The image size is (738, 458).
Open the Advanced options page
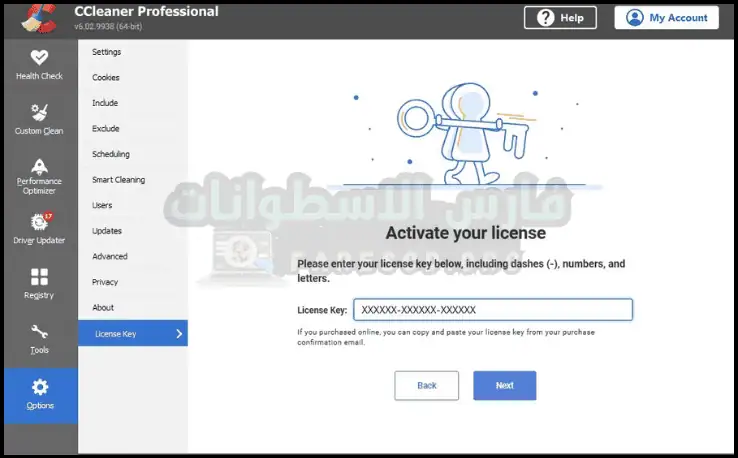pyautogui.click(x=110, y=256)
